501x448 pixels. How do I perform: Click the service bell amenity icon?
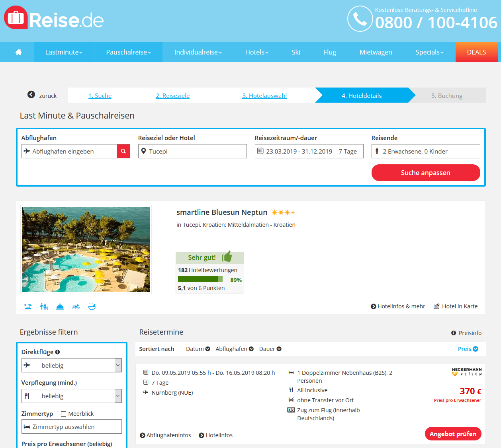pyautogui.click(x=60, y=306)
